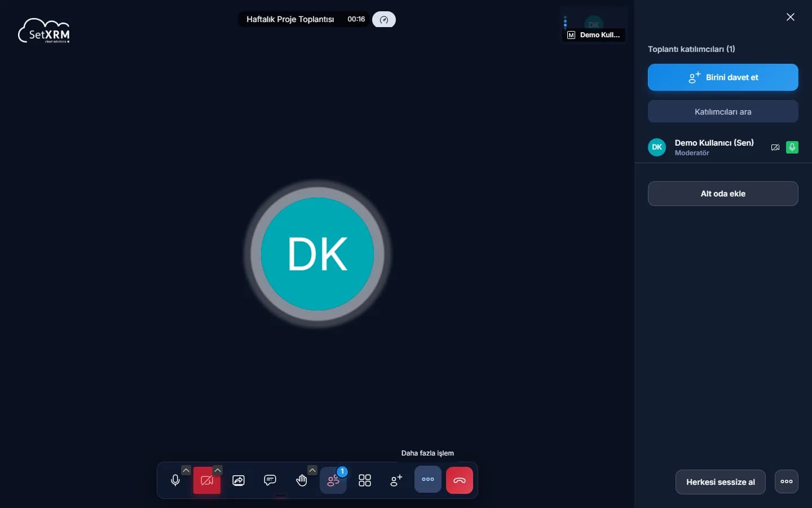Viewport: 812px width, 508px height.
Task: Click Herkesi sessize al
Action: [x=721, y=482]
